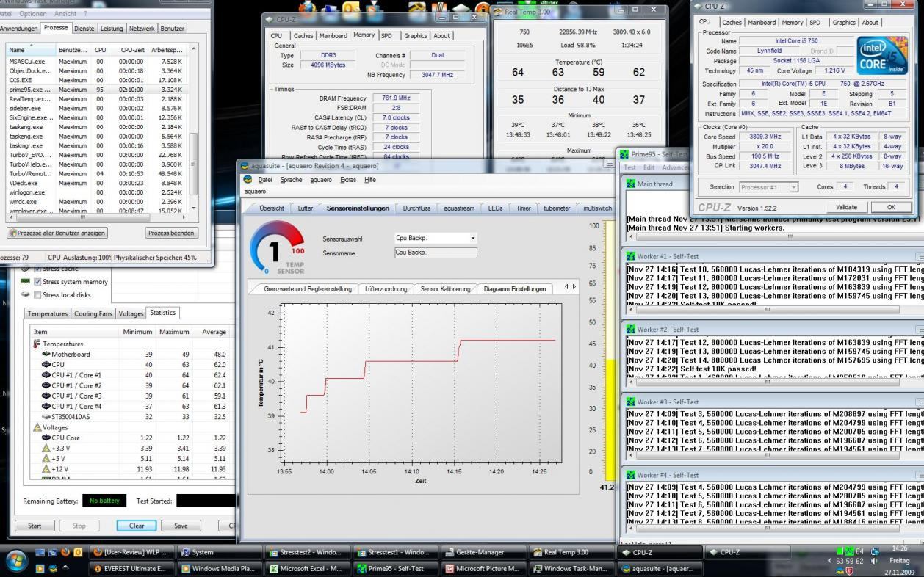Switch to Leistung tab in Task Manager
This screenshot has height=577, width=924.
click(x=112, y=28)
